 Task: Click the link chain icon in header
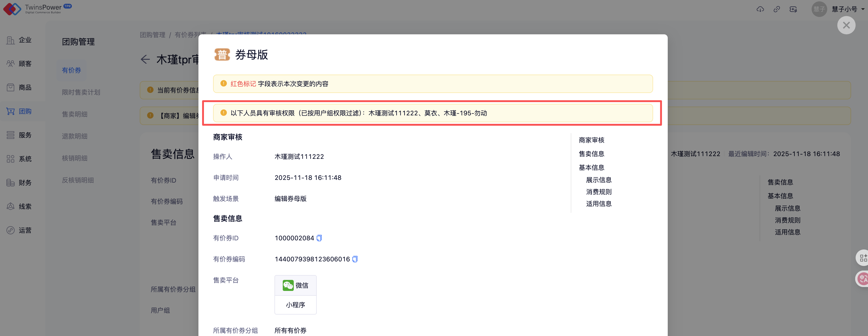click(777, 9)
